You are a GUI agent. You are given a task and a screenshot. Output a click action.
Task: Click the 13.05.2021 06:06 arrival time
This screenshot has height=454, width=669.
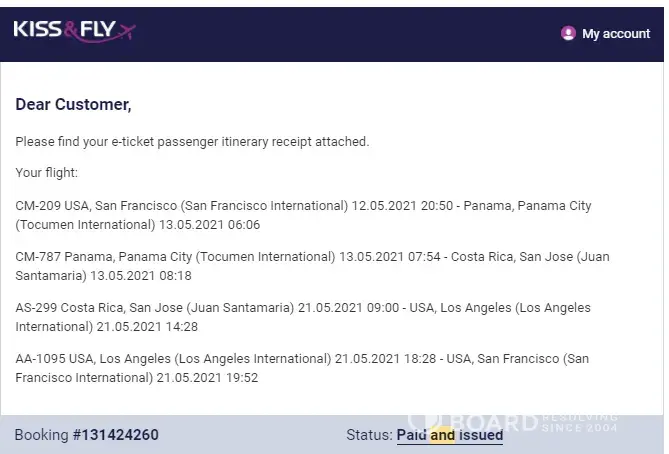(x=211, y=224)
